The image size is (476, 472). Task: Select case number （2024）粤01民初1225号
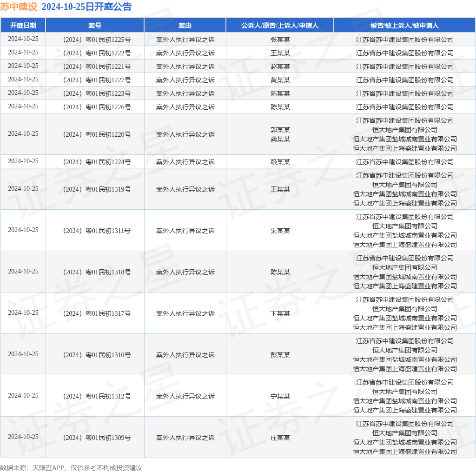[x=97, y=40]
